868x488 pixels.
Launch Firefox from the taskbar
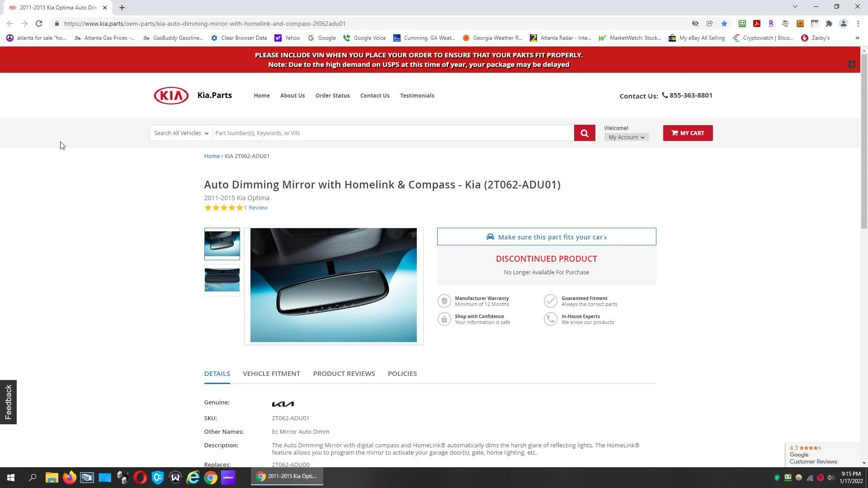click(70, 478)
